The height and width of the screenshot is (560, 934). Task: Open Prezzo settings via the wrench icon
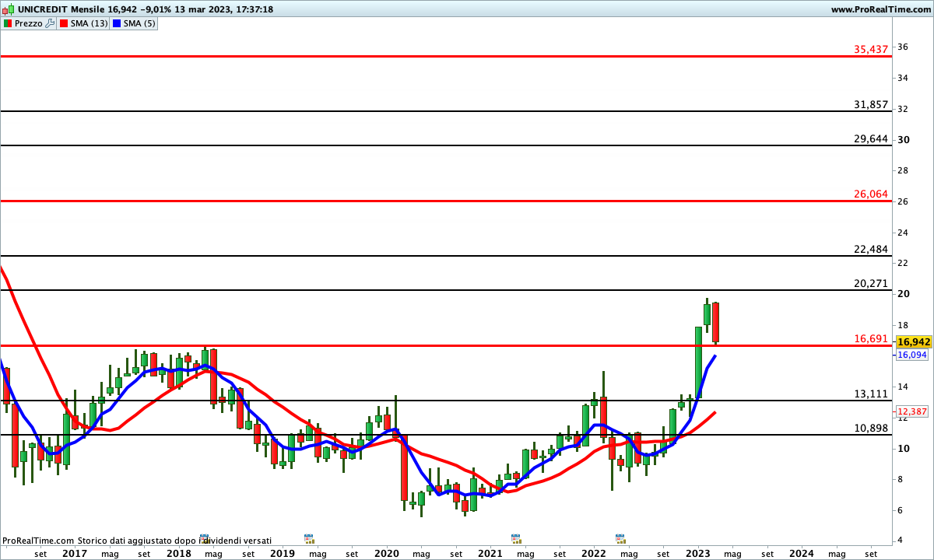pyautogui.click(x=50, y=23)
